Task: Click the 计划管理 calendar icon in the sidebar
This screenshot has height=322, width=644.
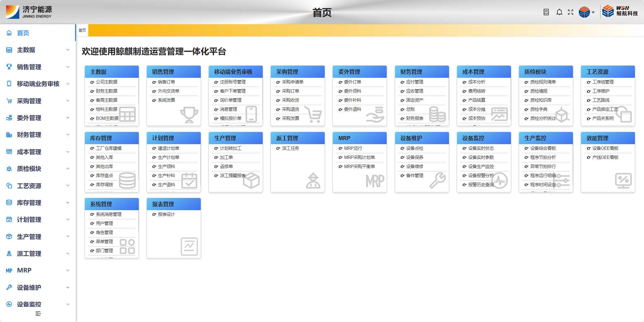Action: coord(9,220)
